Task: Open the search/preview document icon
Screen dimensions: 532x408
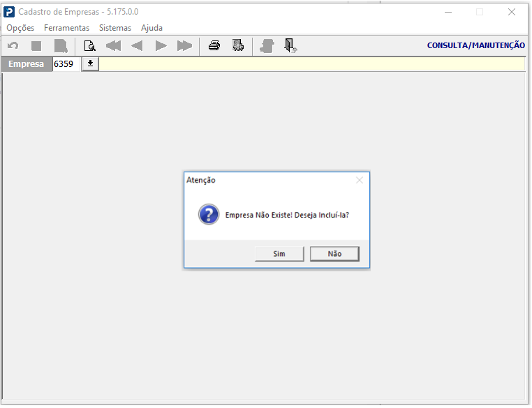Action: point(90,46)
